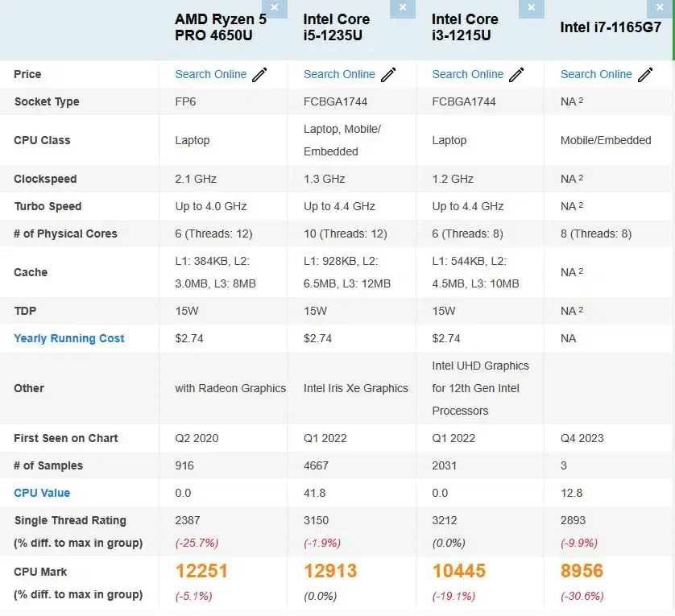This screenshot has height=616, width=675.
Task: Remove Intel Core i5-1235U from comparison
Action: point(403,8)
